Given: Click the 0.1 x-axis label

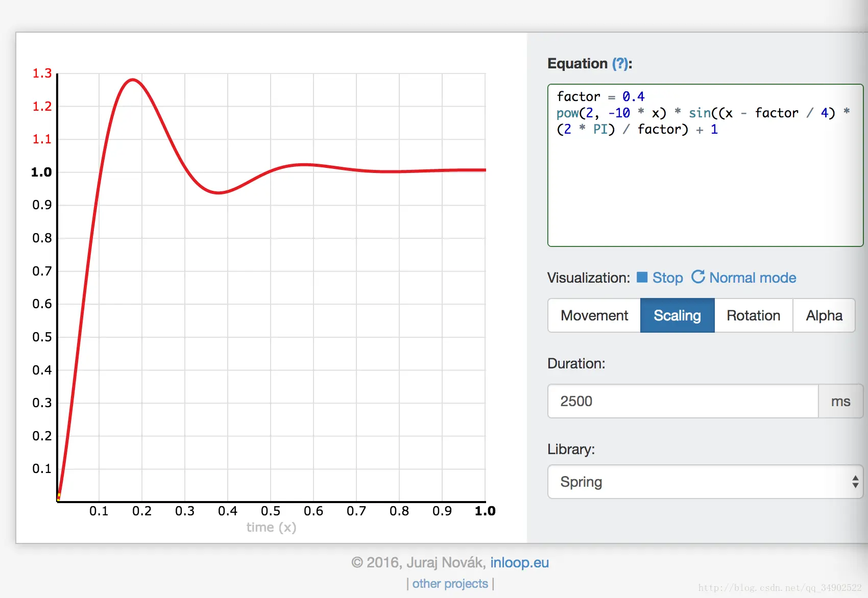Looking at the screenshot, I should [99, 511].
